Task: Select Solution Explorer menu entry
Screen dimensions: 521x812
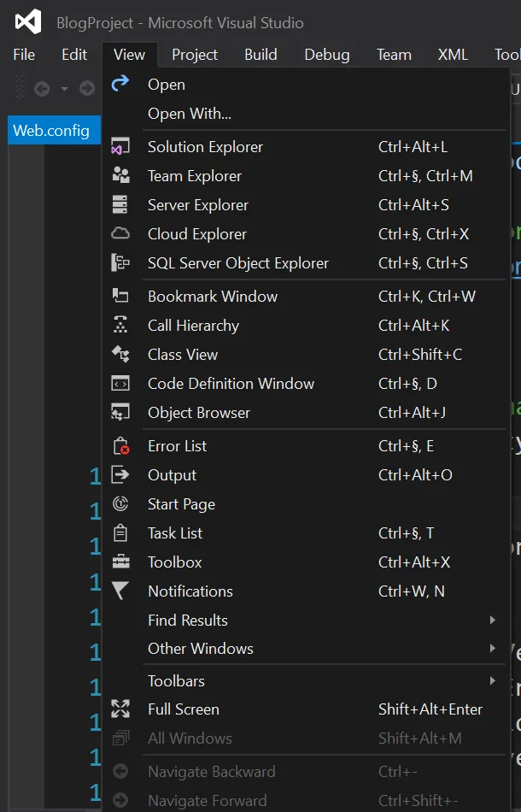Action: click(x=305, y=146)
